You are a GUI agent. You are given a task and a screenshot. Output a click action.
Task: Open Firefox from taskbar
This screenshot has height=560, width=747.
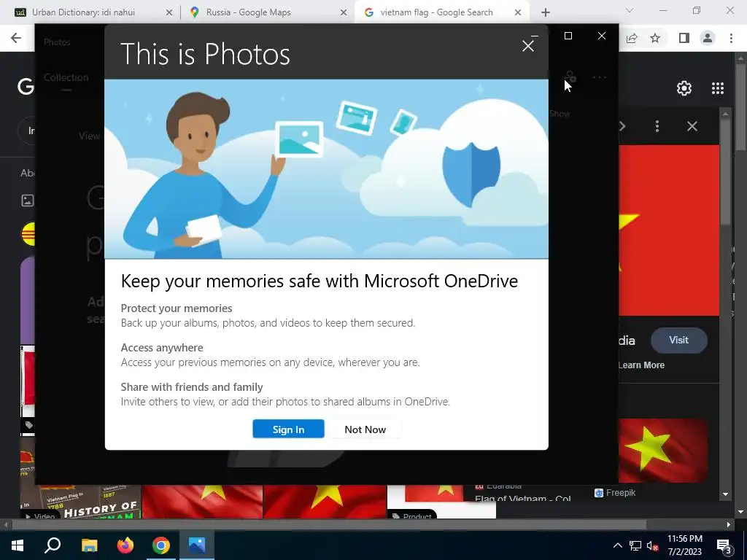pyautogui.click(x=125, y=545)
